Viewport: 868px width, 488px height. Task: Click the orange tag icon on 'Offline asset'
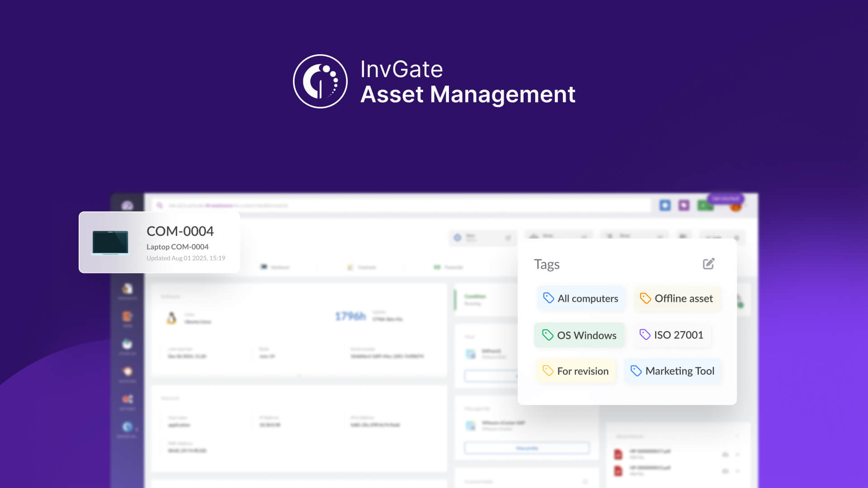[646, 298]
